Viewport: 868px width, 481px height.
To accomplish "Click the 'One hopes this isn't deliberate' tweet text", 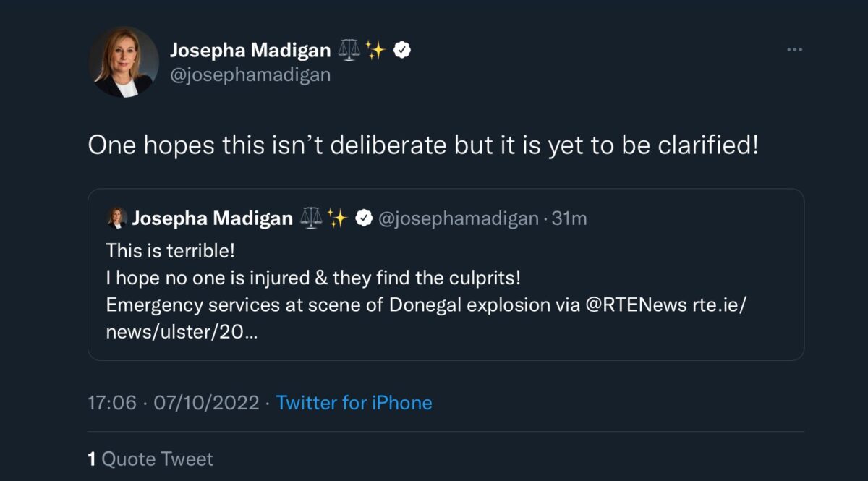I will [424, 145].
